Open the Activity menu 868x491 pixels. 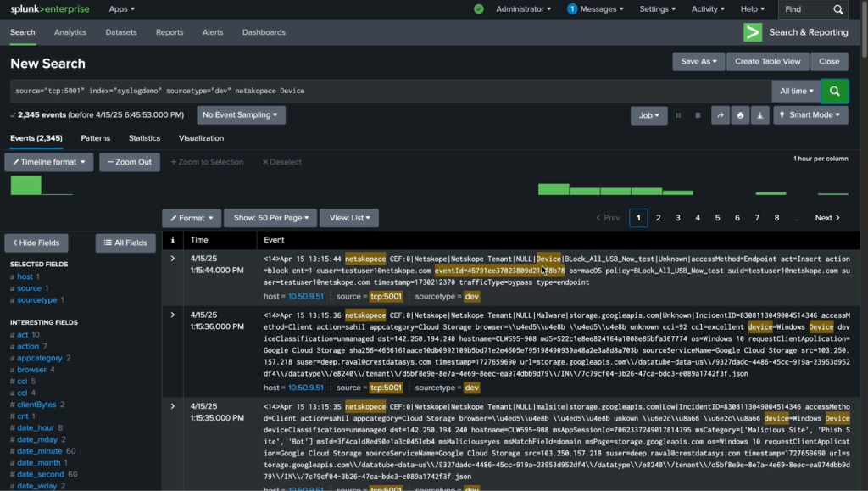click(x=708, y=8)
